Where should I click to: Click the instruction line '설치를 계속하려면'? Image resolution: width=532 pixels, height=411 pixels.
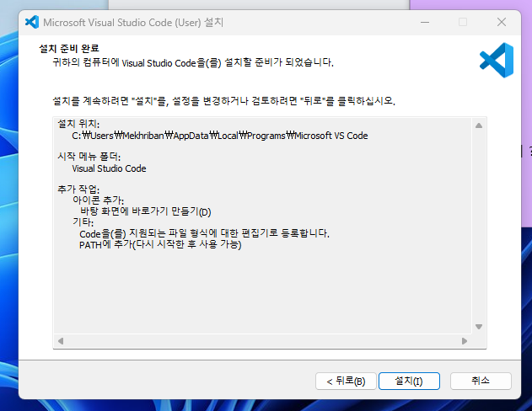[x=224, y=101]
